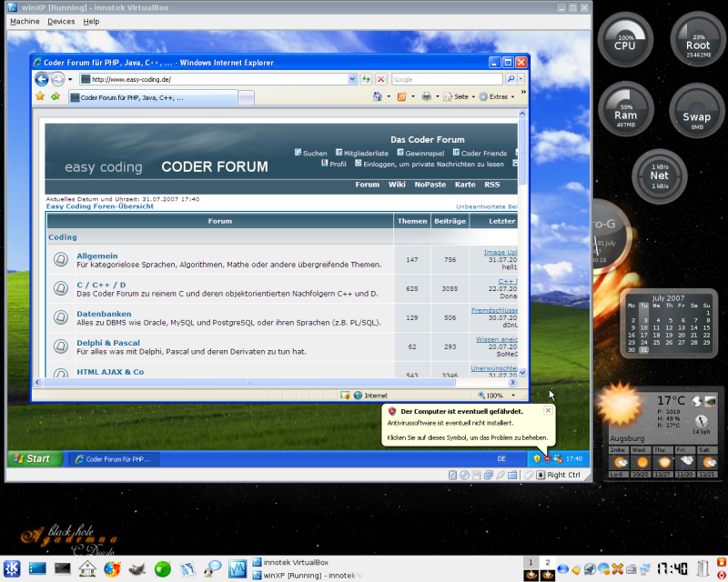Image resolution: width=728 pixels, height=582 pixels.
Task: Click the RSS feeds toolbar icon
Action: coord(401,96)
